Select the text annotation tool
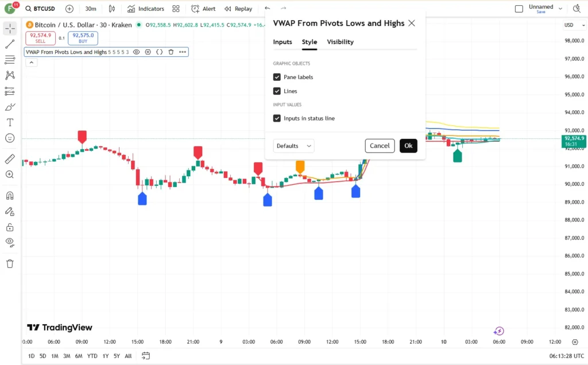The width and height of the screenshot is (588, 365). (10, 123)
